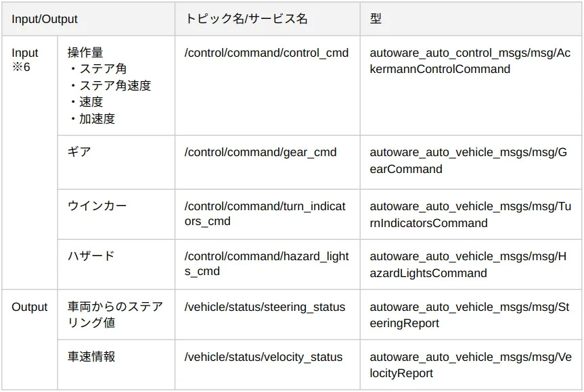This screenshot has width=584, height=392.
Task: Click the HazardLightsCommand type cell
Action: click(471, 264)
